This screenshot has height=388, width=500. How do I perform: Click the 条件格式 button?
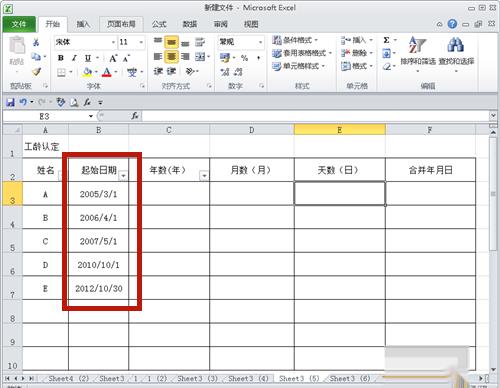click(295, 40)
